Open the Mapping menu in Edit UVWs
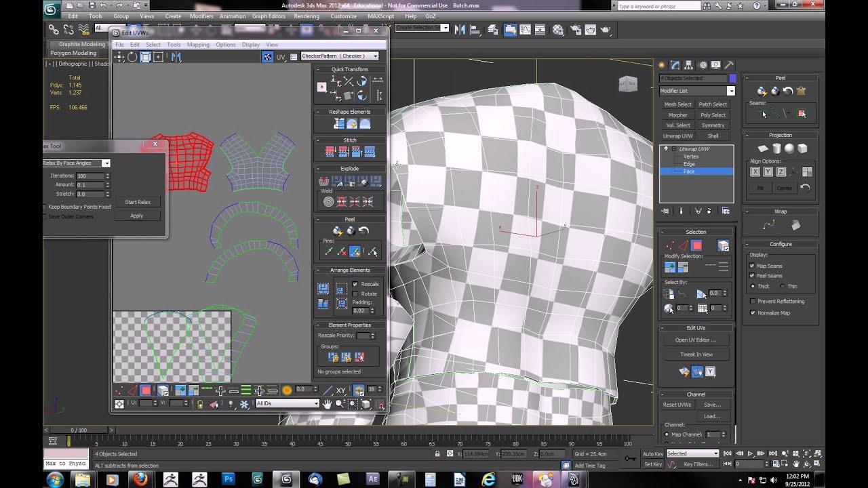868x488 pixels. [198, 45]
